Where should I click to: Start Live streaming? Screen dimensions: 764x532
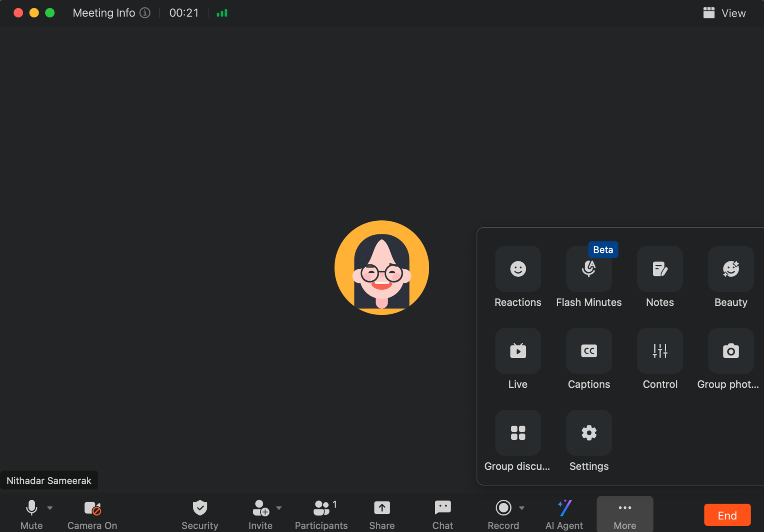tap(518, 351)
